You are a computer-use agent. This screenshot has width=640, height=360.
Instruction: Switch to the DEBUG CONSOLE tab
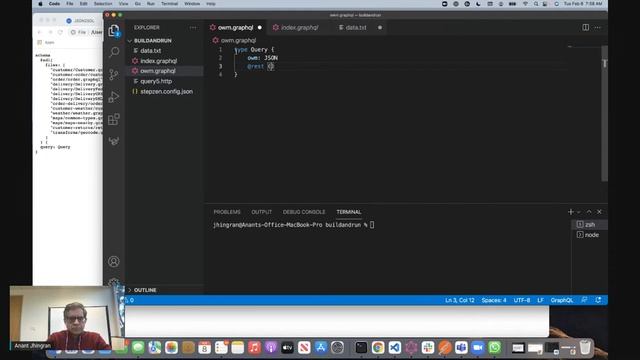coord(304,212)
